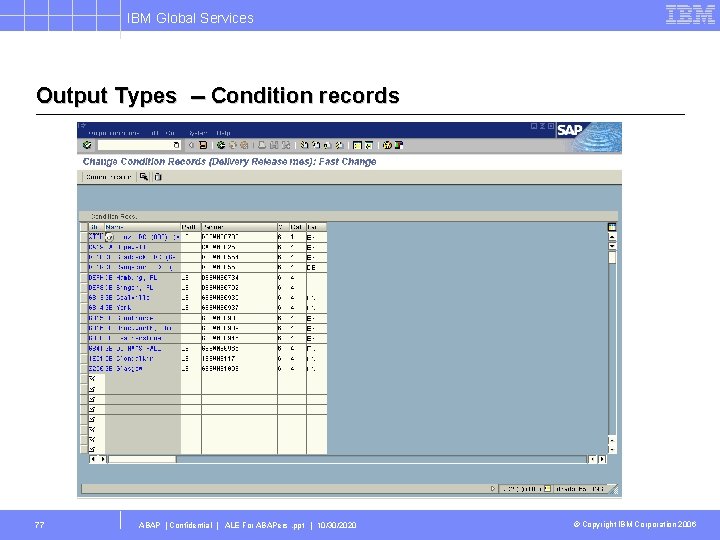Click the Generate Shortcut icon
The height and width of the screenshot is (540, 720).
click(369, 145)
